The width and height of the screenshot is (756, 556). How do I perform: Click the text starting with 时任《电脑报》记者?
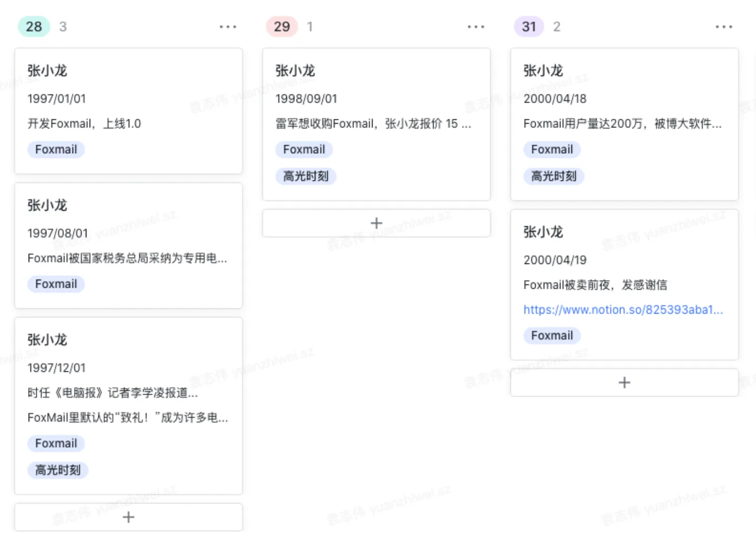(113, 393)
